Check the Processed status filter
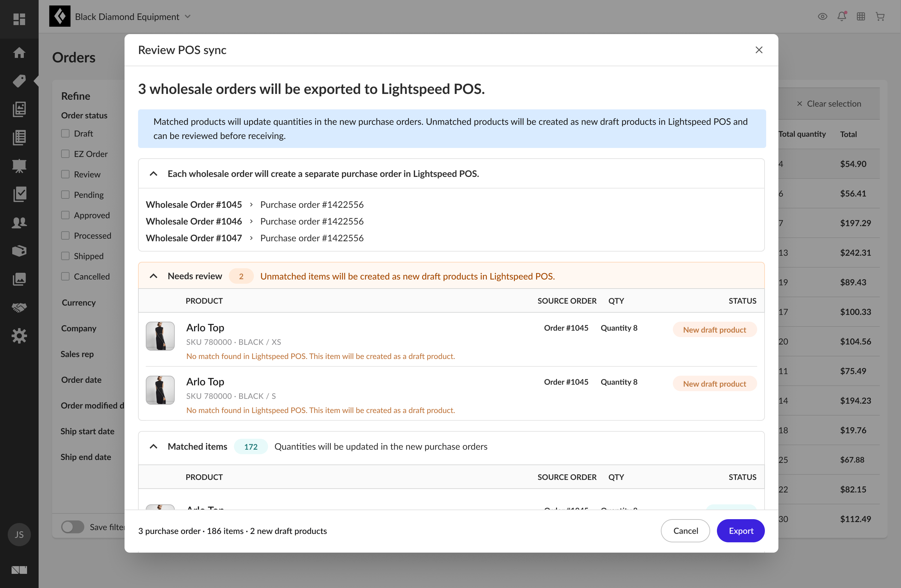 65,235
